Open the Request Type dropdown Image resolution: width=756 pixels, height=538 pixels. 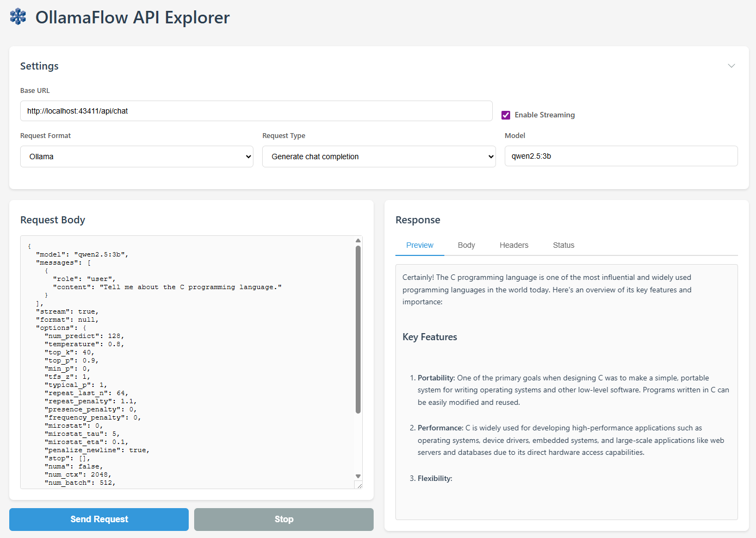pos(379,157)
